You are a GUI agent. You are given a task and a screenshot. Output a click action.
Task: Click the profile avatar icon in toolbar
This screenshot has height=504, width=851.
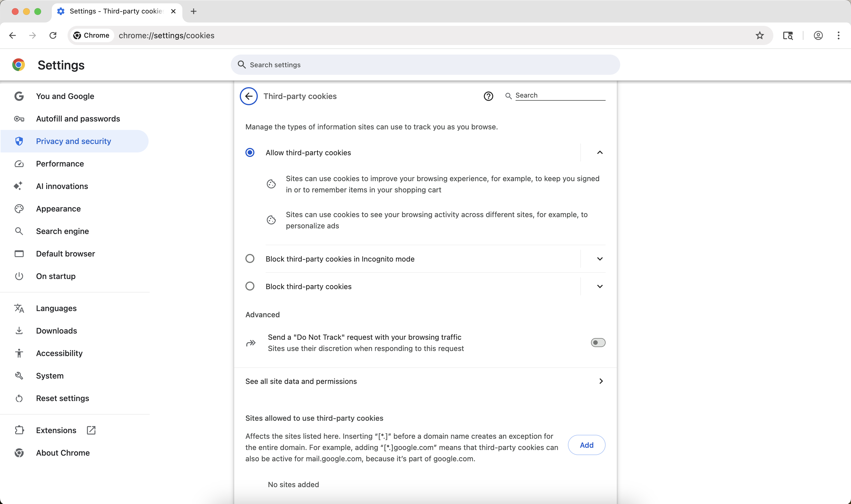pyautogui.click(x=818, y=35)
